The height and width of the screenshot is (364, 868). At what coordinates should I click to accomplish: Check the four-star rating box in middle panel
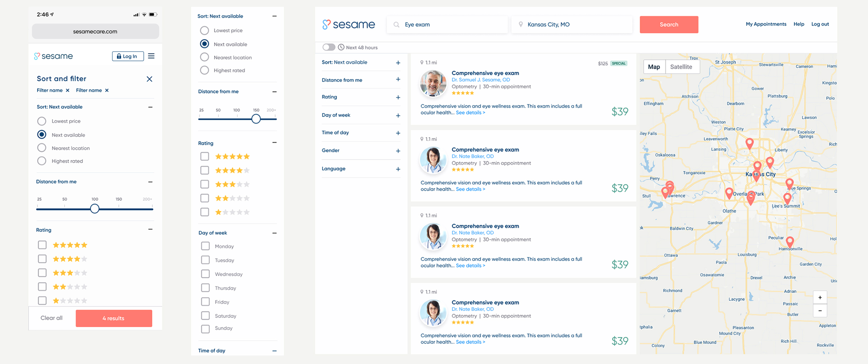click(x=205, y=170)
